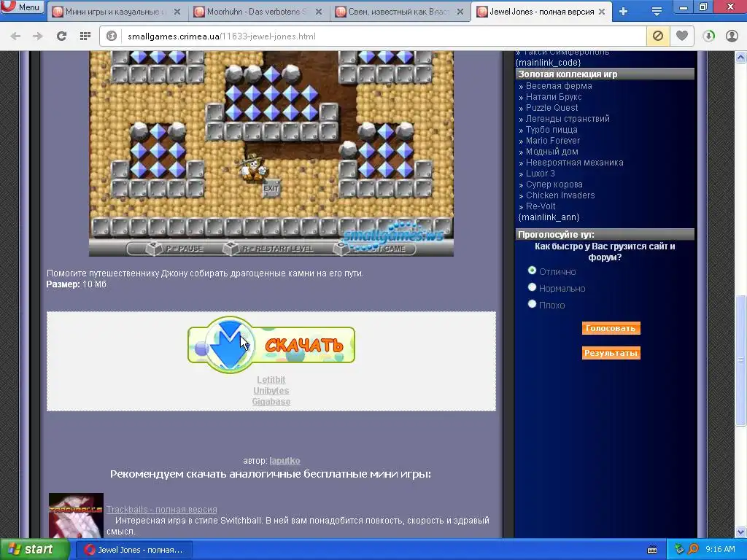
Task: Open Натали Брукс sidebar link
Action: [x=554, y=97]
